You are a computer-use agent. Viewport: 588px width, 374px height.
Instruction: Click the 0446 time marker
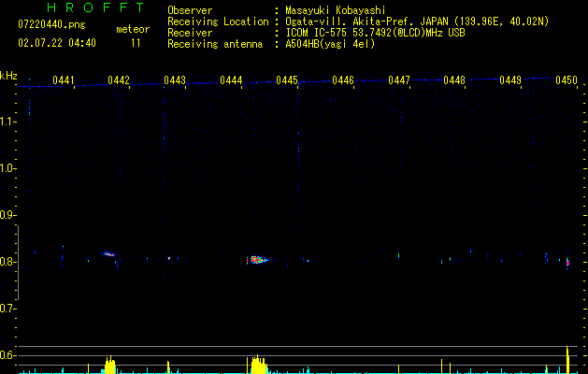343,80
